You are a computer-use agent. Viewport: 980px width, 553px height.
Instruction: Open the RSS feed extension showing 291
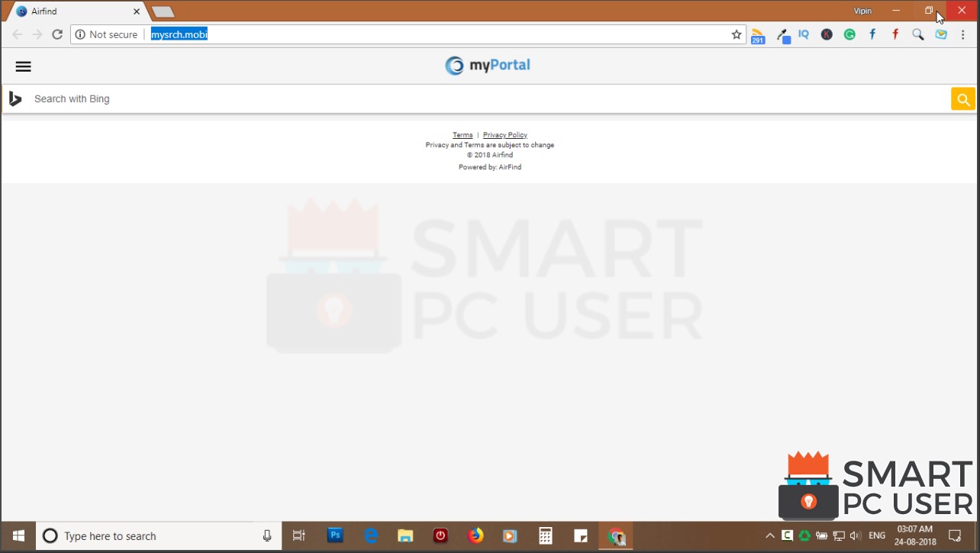click(x=758, y=35)
